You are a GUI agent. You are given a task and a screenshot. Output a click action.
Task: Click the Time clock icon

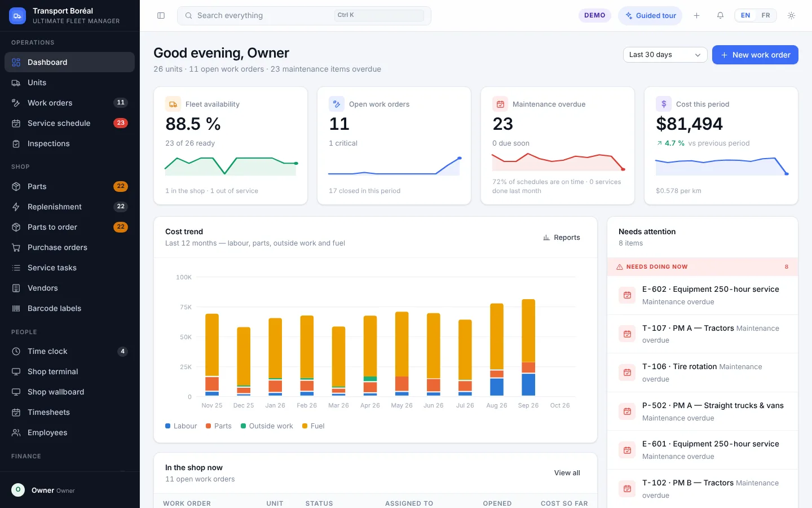click(16, 351)
